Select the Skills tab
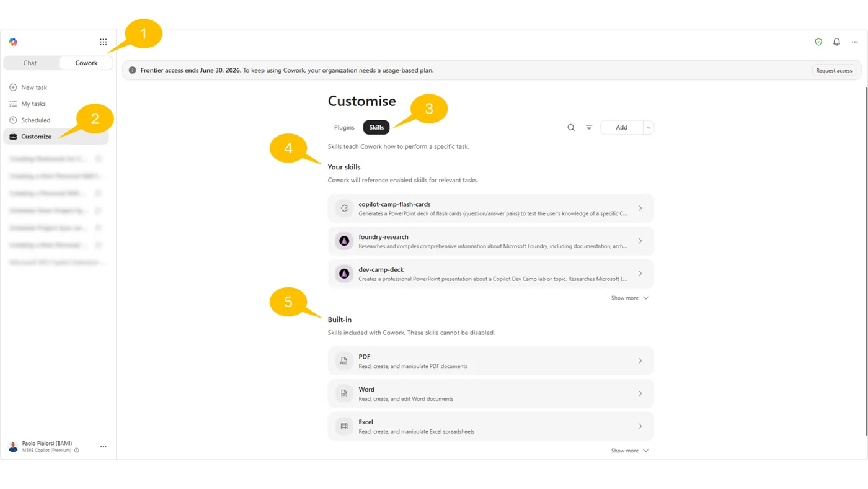This screenshot has height=489, width=868. 376,127
